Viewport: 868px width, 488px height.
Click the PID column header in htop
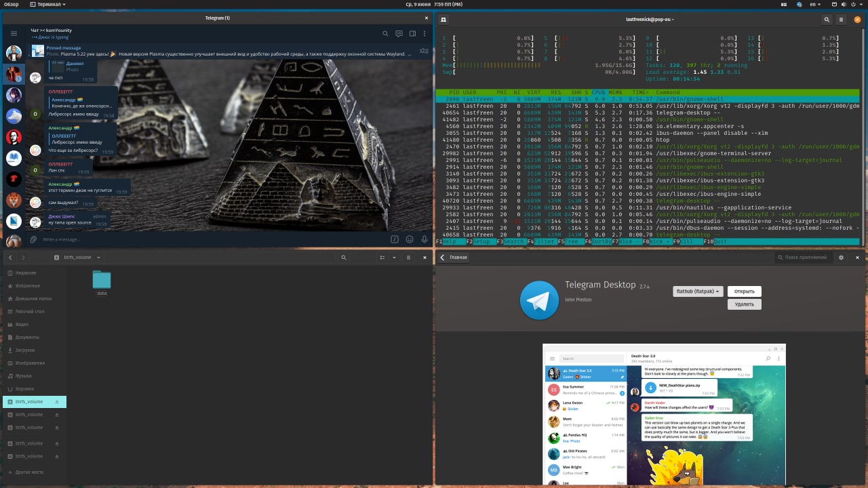click(454, 92)
